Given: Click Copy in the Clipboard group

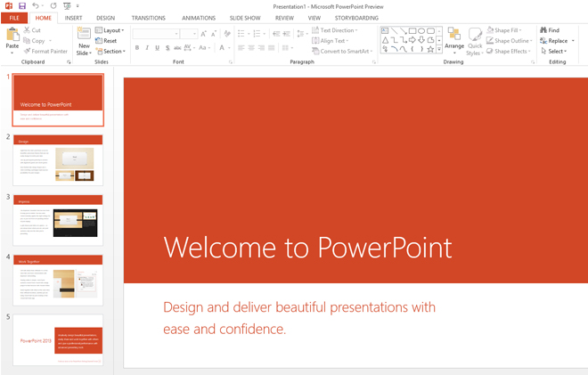Looking at the screenshot, I should coord(35,40).
